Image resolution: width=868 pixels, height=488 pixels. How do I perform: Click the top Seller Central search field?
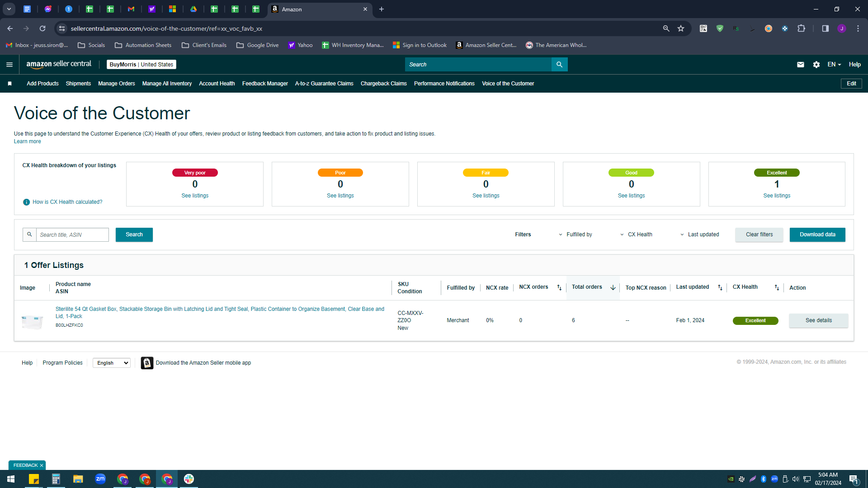pyautogui.click(x=478, y=65)
